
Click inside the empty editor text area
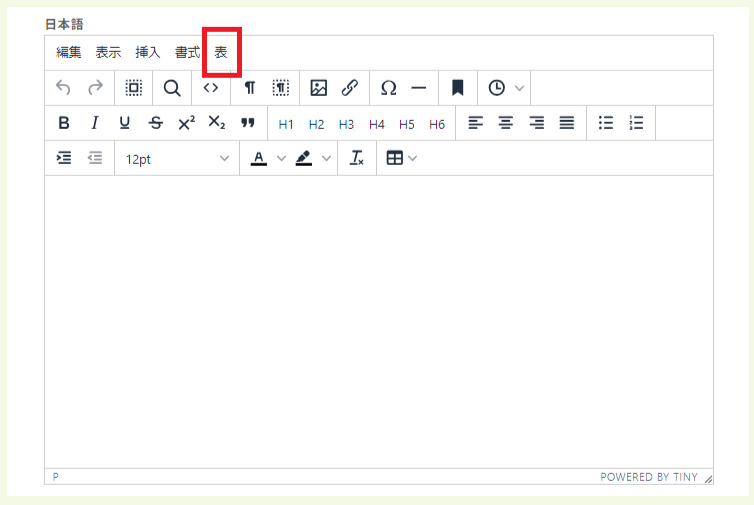tap(378, 320)
